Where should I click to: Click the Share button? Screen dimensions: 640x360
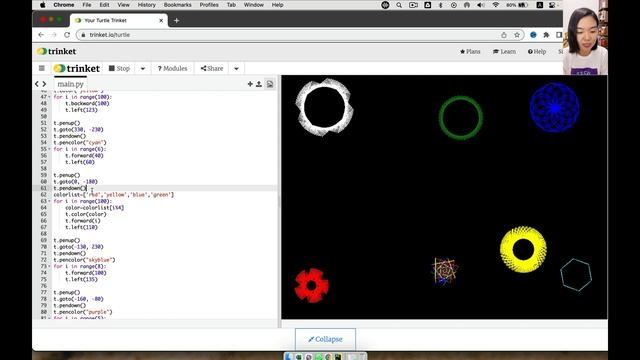[212, 68]
